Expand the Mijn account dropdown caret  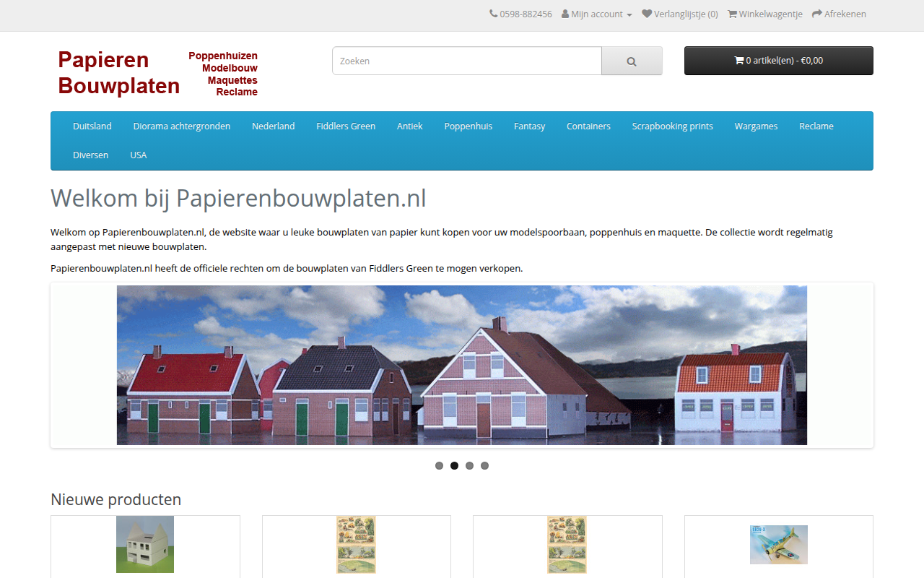coord(629,15)
